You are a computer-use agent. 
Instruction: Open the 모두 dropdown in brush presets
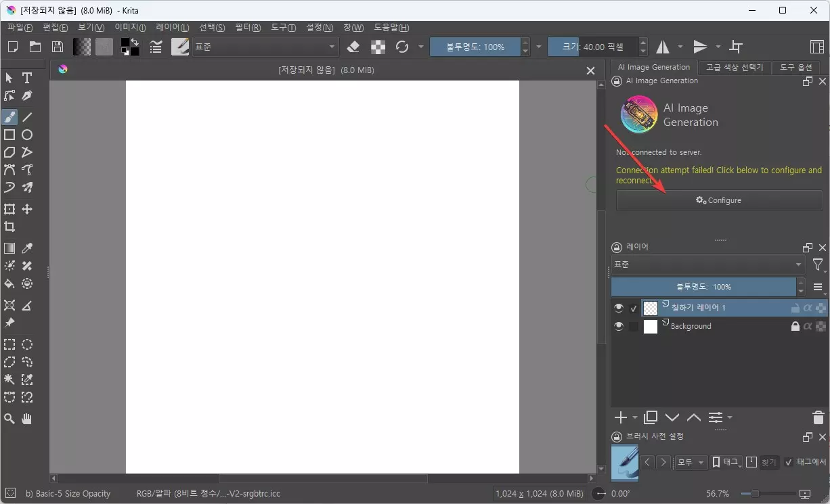690,462
